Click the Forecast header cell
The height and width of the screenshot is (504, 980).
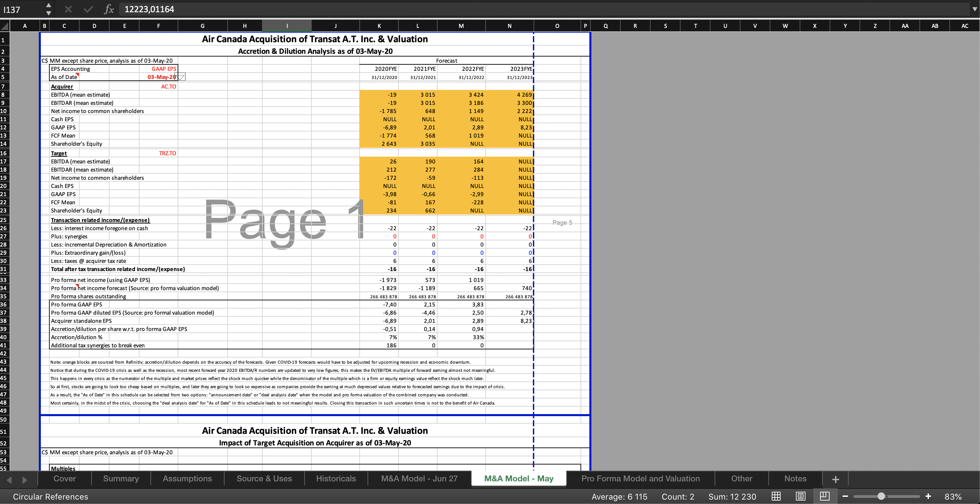pos(446,61)
